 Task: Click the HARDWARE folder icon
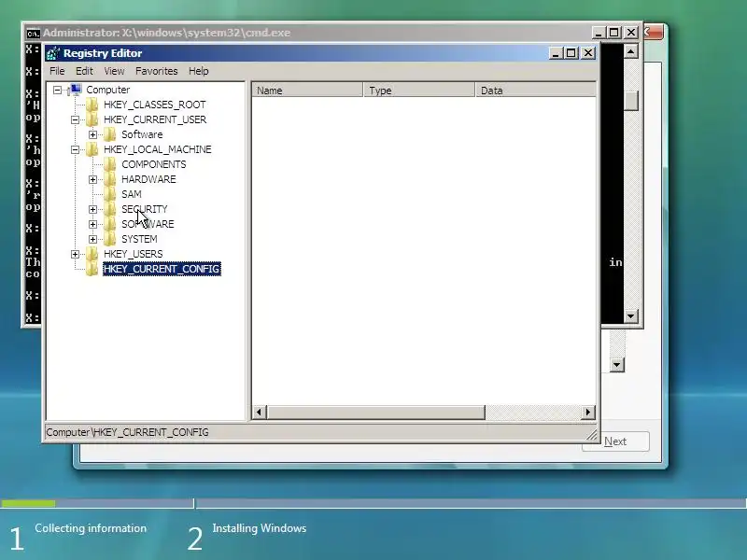coord(109,179)
